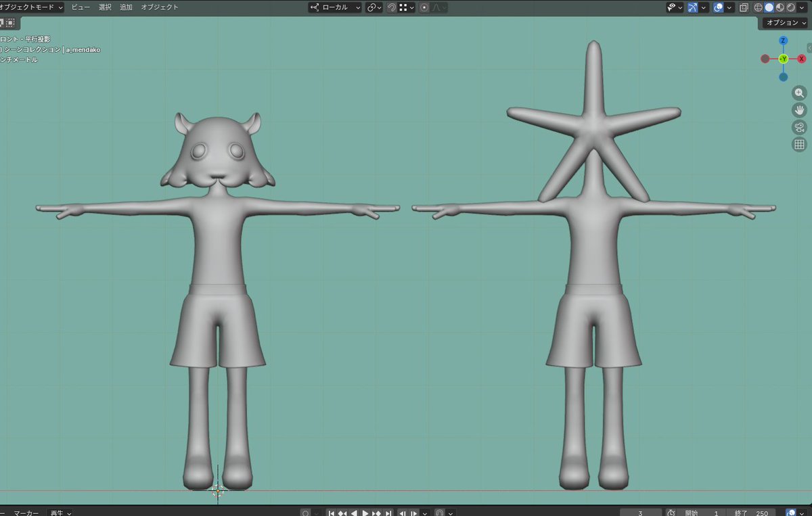This screenshot has width=812, height=516.
Task: Open the オブジェクト menu
Action: [160, 7]
